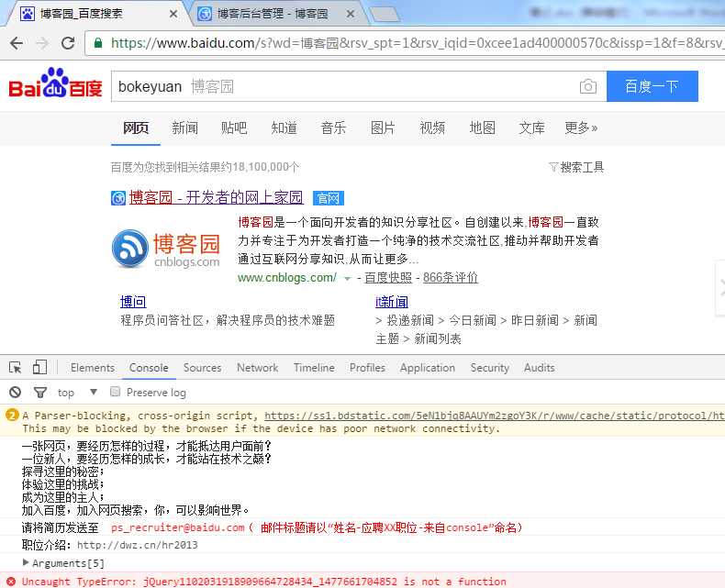725x588 pixels.
Task: Select the 地图 search category
Action: (482, 128)
